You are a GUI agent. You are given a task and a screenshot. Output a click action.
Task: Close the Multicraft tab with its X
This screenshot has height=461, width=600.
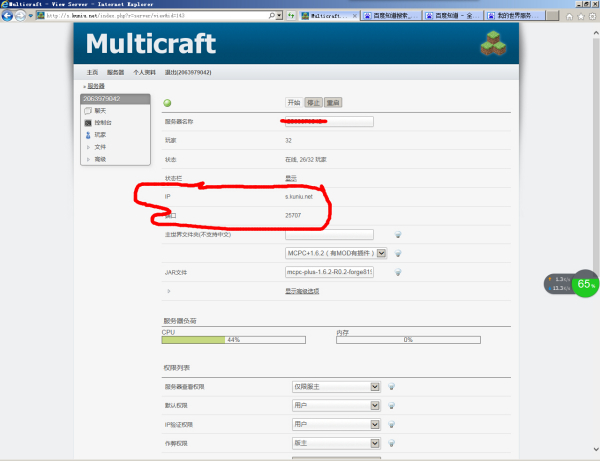pos(355,16)
